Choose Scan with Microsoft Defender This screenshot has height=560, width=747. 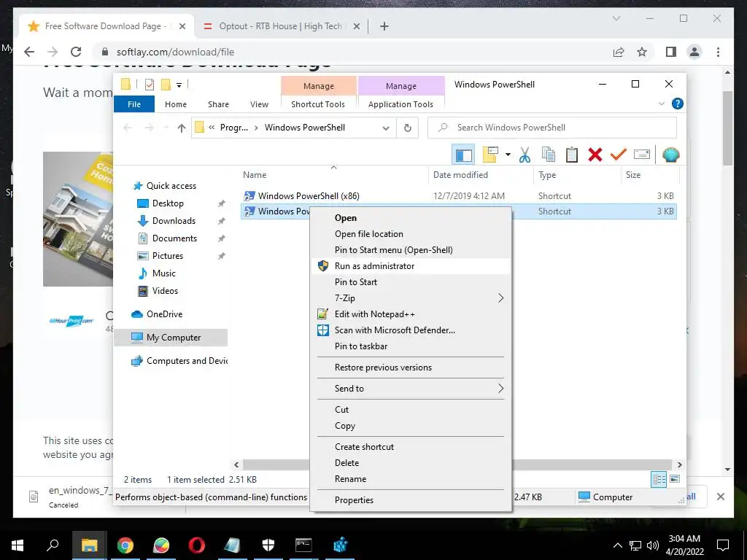click(x=411, y=330)
